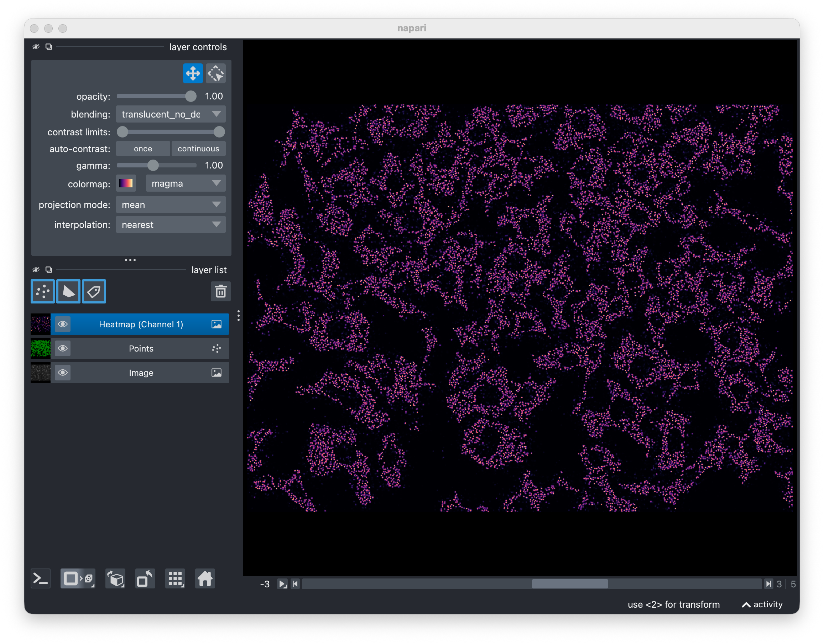Click the horizontal panel splitter dots
The width and height of the screenshot is (824, 644).
(x=130, y=260)
